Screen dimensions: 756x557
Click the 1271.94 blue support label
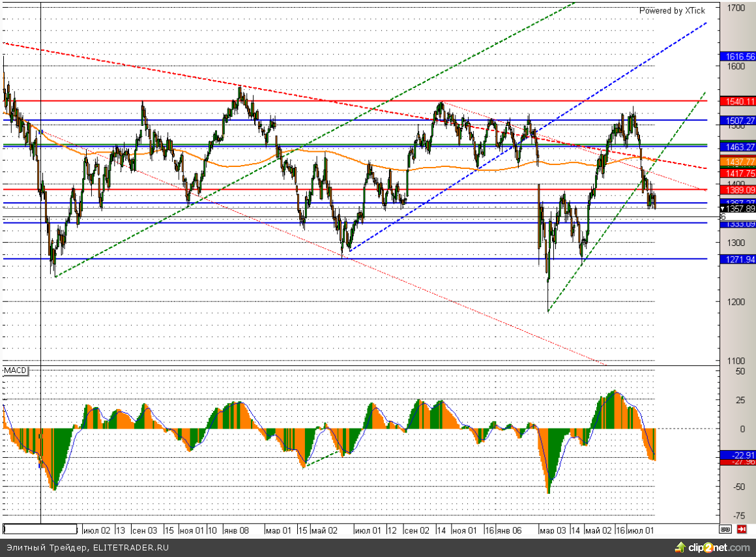tap(738, 259)
